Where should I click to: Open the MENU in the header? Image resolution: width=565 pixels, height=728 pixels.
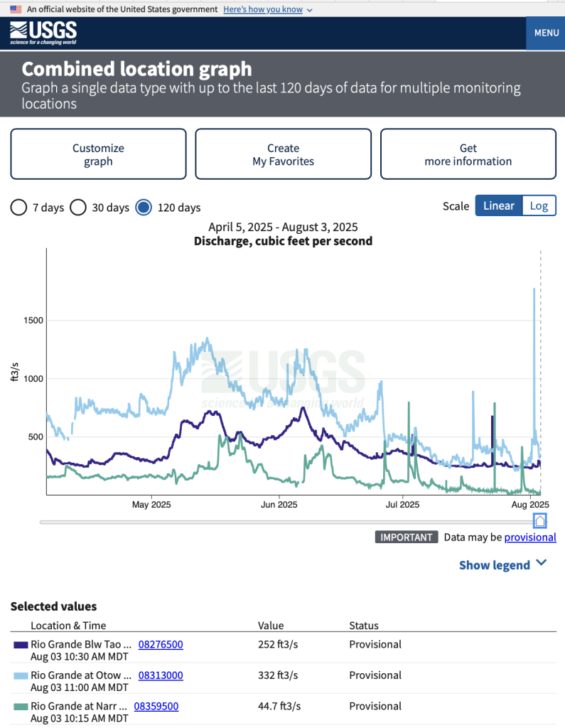coord(546,33)
